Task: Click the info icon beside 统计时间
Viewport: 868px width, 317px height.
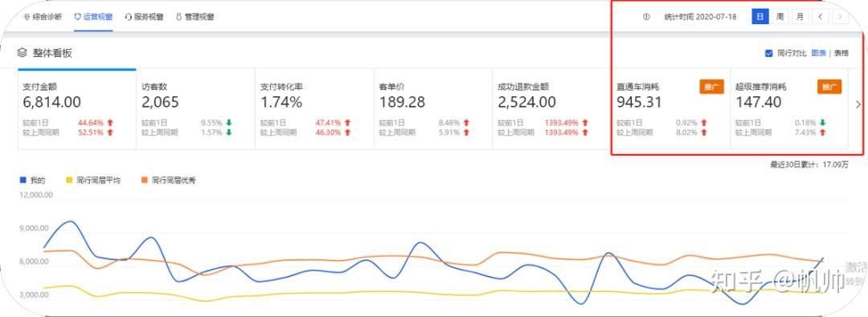Action: 646,17
